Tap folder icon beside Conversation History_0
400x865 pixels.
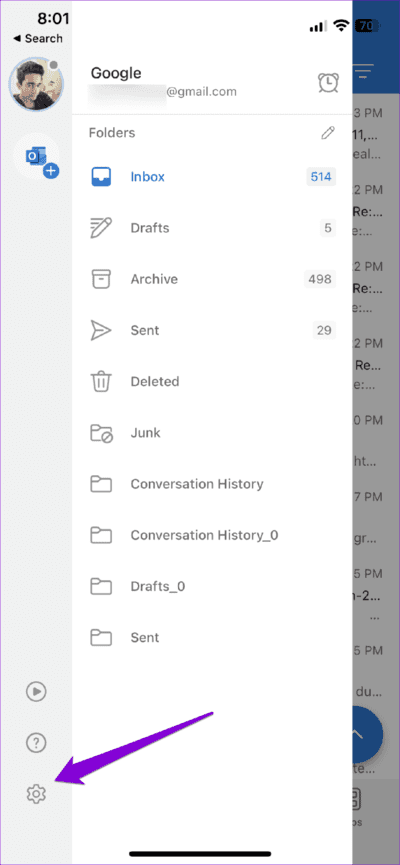click(x=100, y=535)
